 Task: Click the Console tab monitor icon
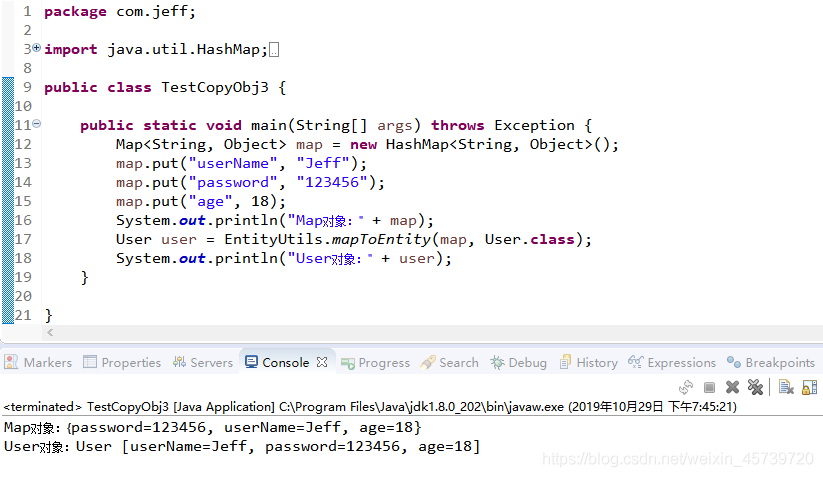coord(251,362)
